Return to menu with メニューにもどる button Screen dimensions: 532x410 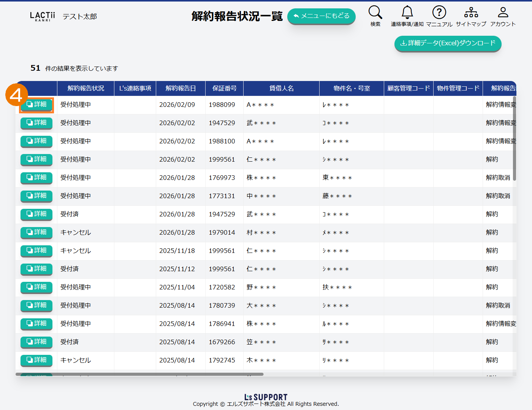[321, 16]
